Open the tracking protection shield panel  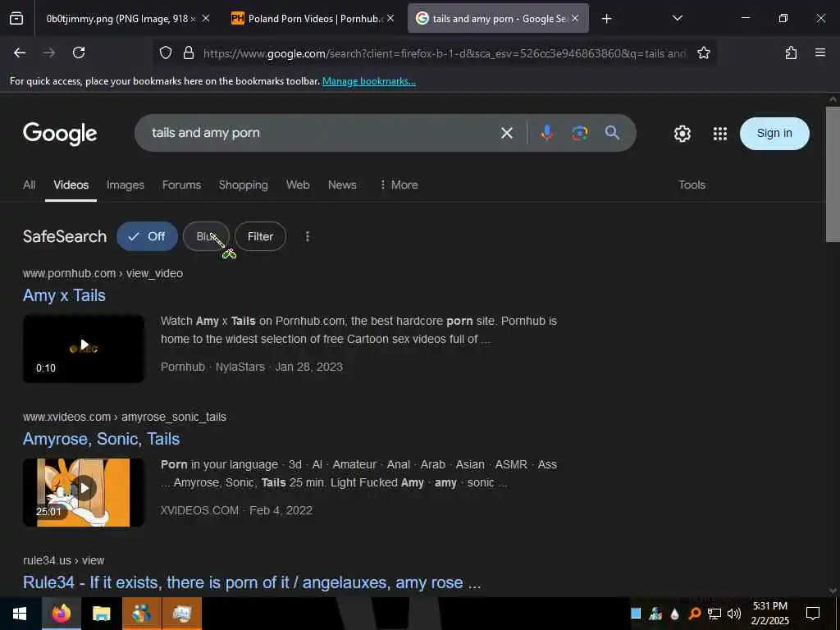(166, 53)
